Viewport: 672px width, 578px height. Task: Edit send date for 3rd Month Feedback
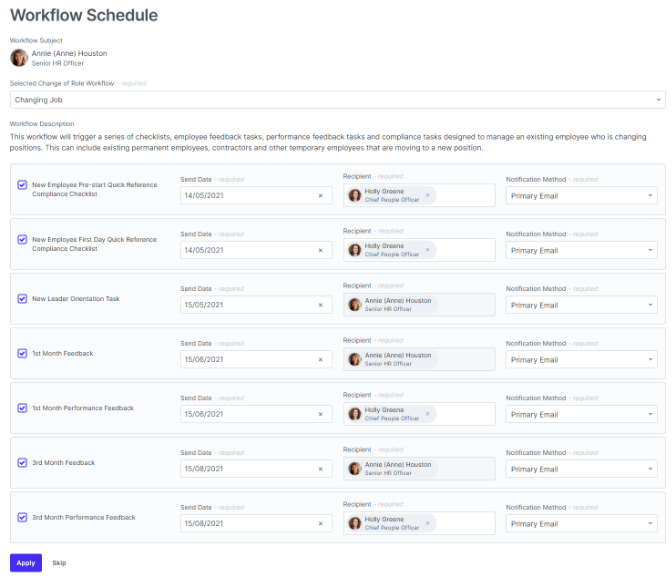coord(250,469)
